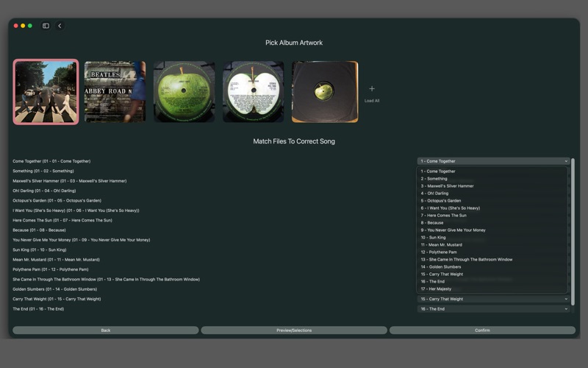This screenshot has width=588, height=368.
Task: Open the '16 - The End' dropdown
Action: [x=493, y=308]
